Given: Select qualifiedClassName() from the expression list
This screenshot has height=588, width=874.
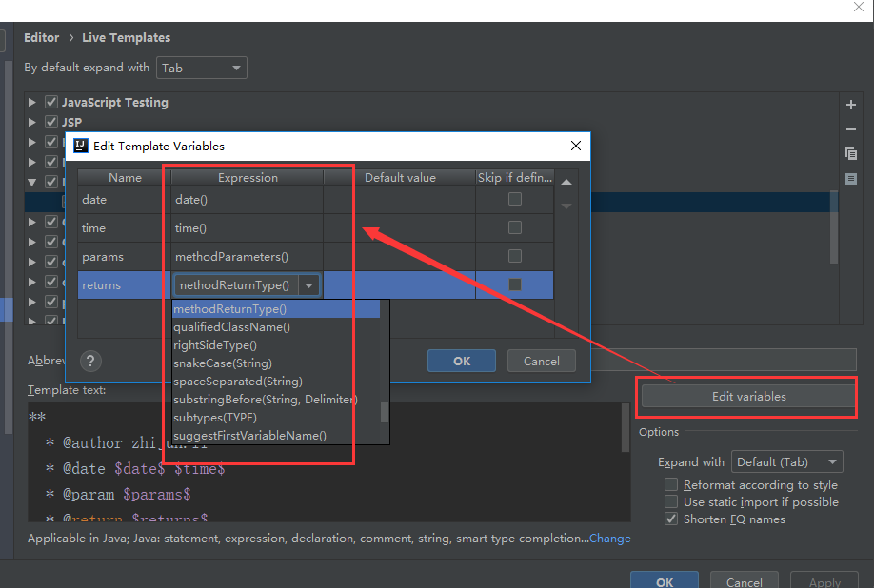Looking at the screenshot, I should [276, 327].
